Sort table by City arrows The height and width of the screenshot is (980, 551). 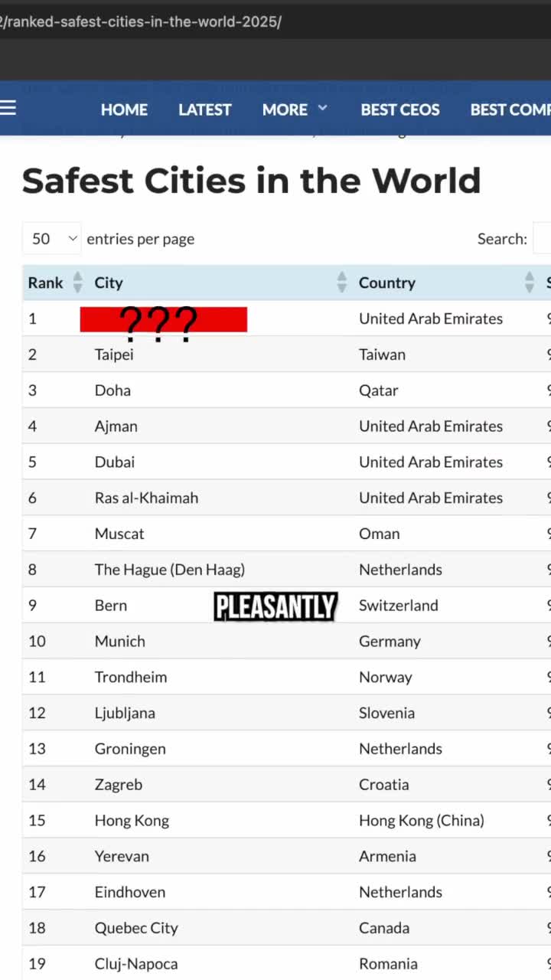point(342,283)
